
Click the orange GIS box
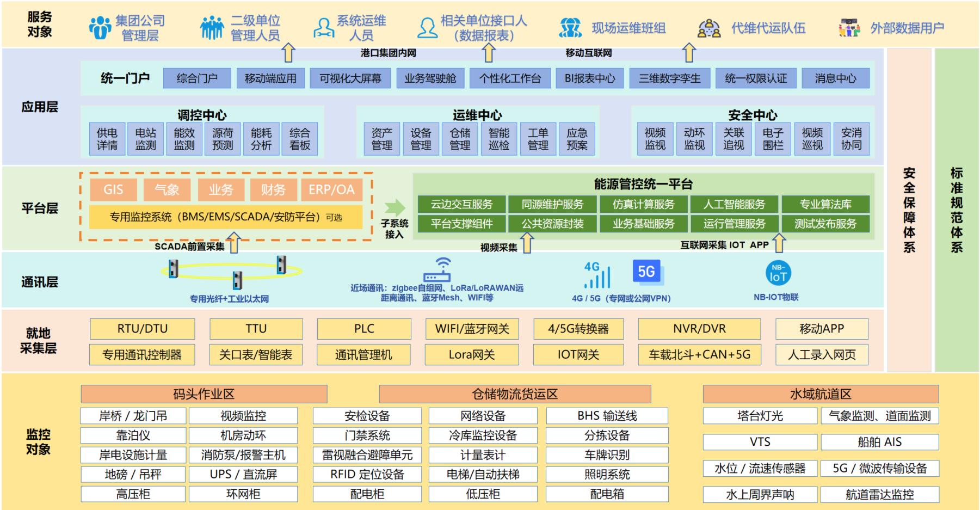point(113,189)
